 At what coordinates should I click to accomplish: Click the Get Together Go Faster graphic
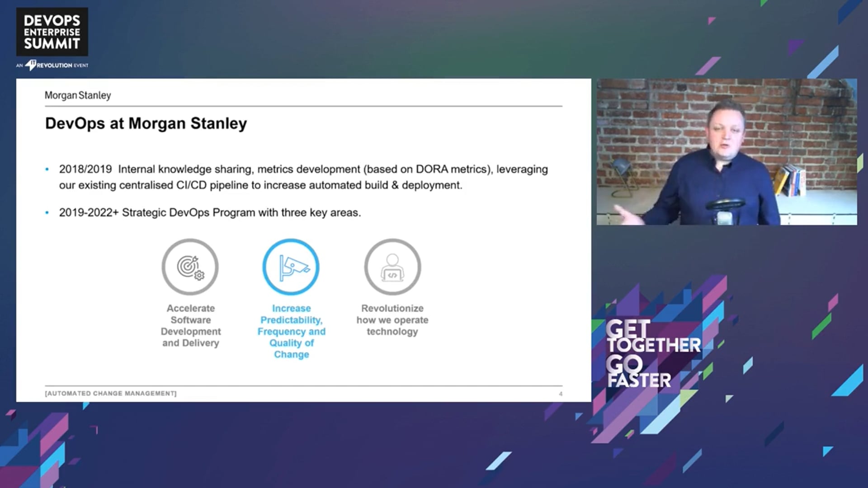pos(653,354)
